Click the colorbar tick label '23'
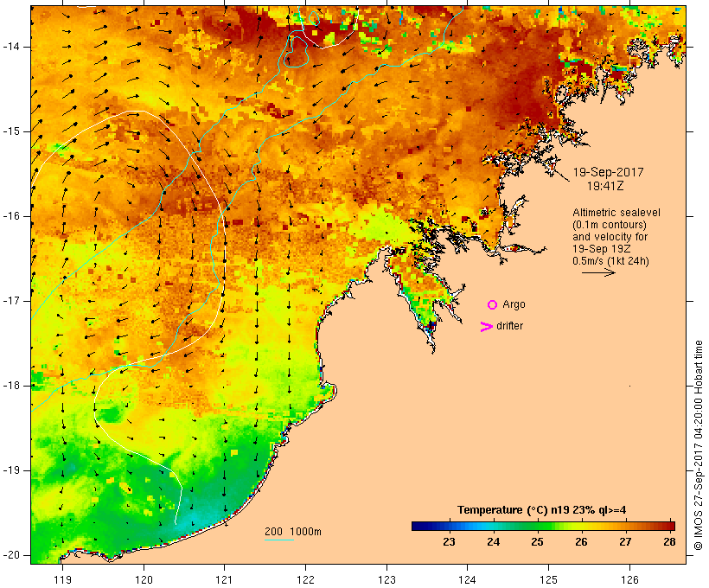The width and height of the screenshot is (709, 588). click(449, 542)
